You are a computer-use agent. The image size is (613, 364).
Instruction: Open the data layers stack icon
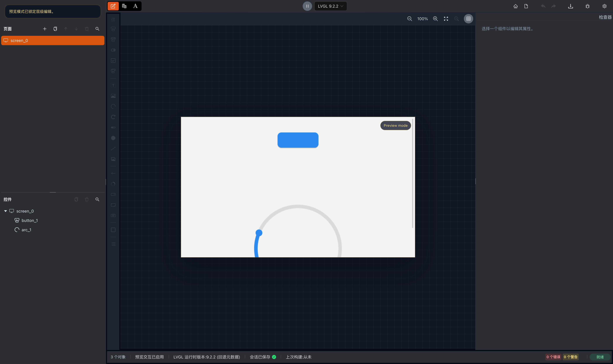pos(124,6)
